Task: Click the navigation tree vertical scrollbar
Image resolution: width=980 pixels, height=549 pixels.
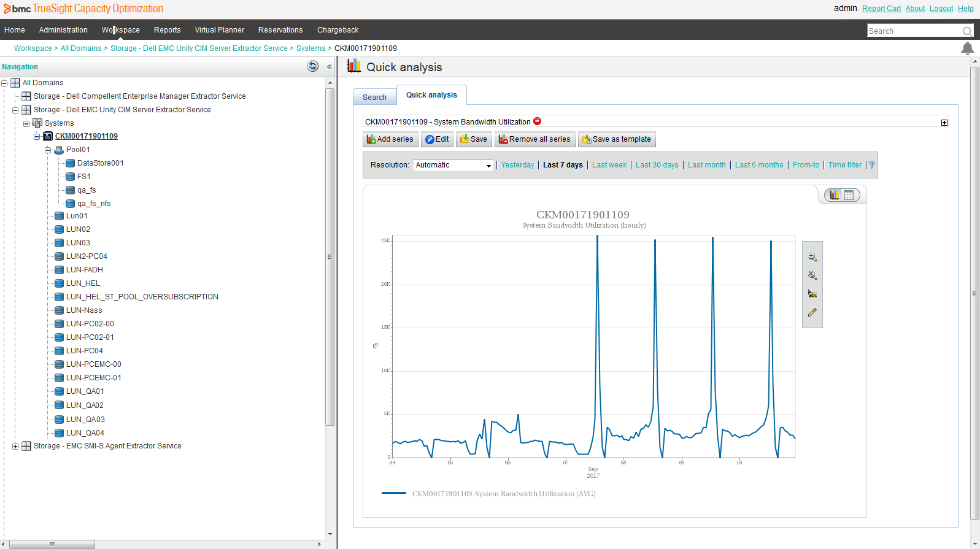Action: pyautogui.click(x=330, y=257)
